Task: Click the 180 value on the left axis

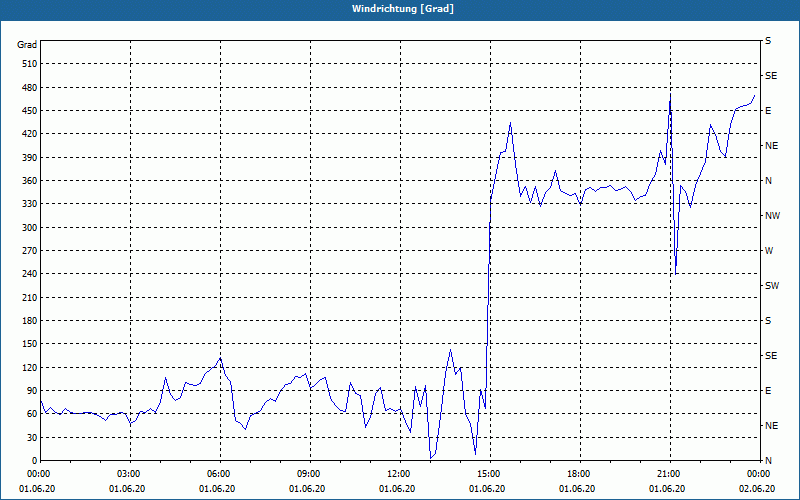Action: [x=30, y=320]
